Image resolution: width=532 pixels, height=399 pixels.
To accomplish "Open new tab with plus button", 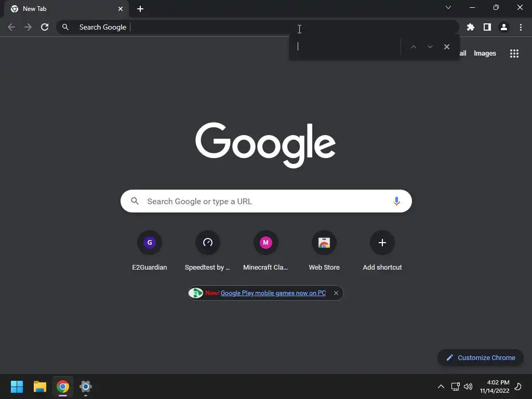I will point(140,9).
